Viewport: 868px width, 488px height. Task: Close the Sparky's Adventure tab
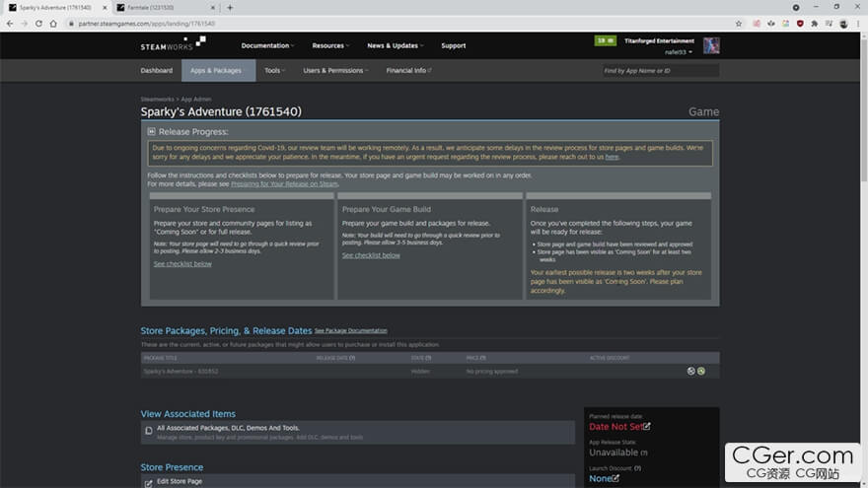pyautogui.click(x=105, y=8)
